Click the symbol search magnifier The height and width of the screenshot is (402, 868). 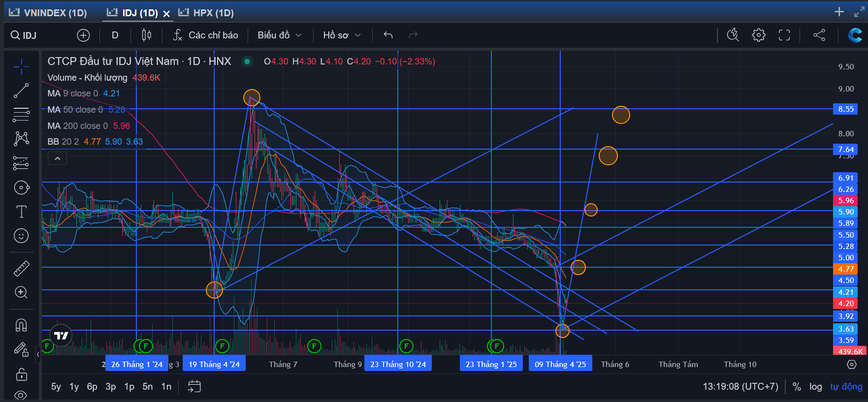15,35
